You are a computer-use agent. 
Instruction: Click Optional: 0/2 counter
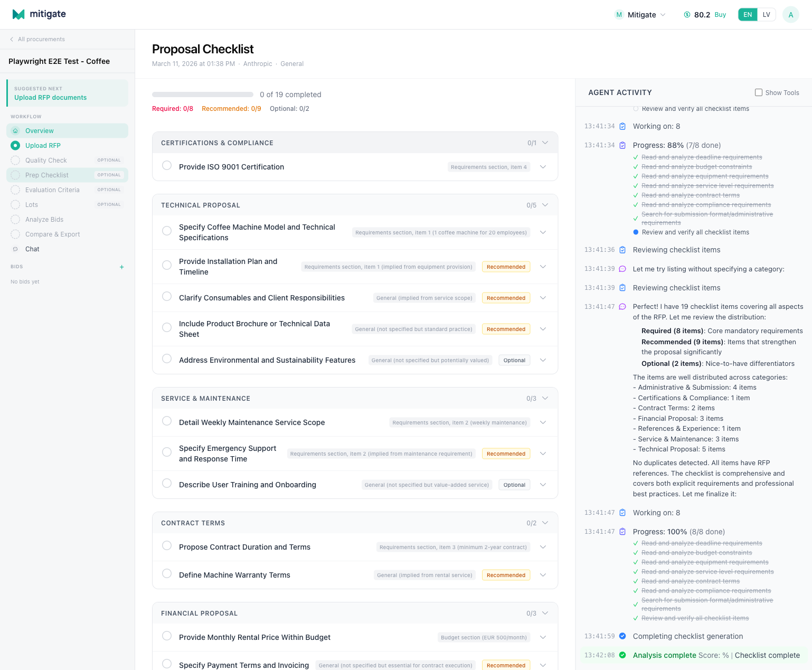pos(289,109)
